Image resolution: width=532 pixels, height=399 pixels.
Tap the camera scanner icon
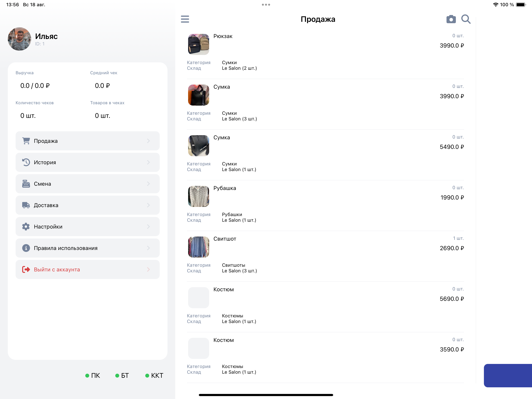point(451,19)
